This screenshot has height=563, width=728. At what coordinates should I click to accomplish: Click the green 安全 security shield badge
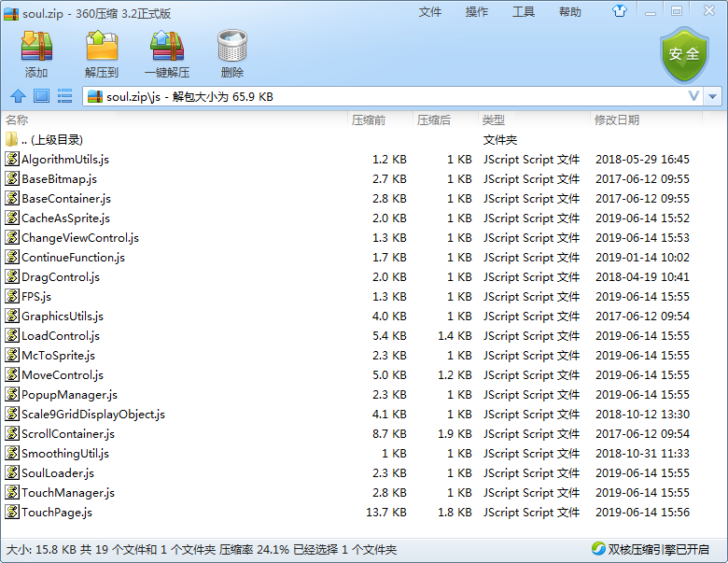pos(683,54)
